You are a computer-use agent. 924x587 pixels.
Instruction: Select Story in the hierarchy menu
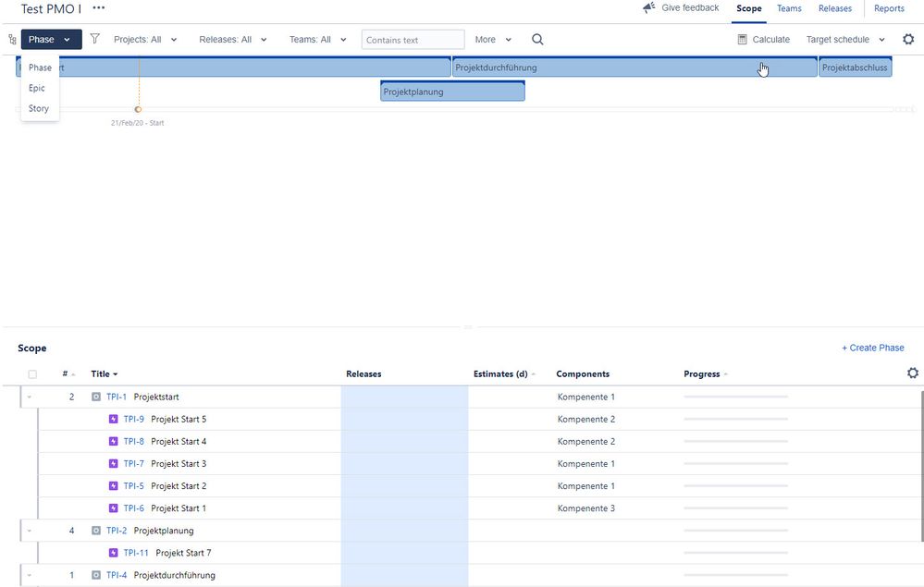coord(39,108)
